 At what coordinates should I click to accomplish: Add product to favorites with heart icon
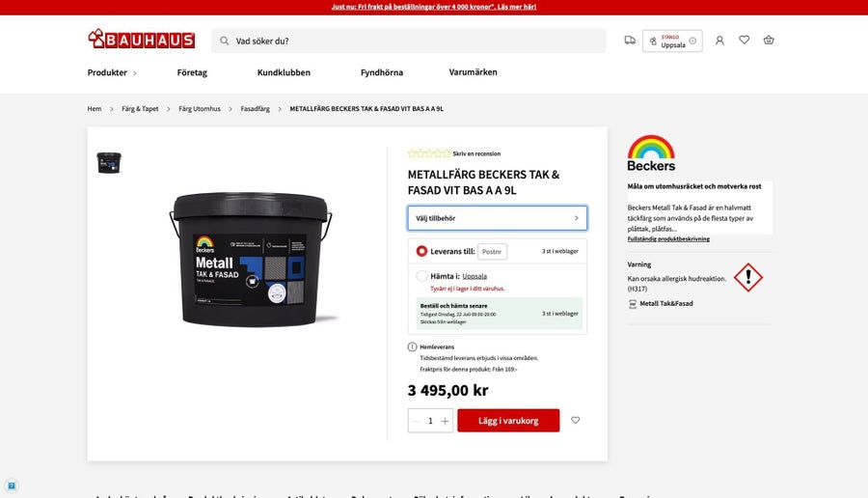tap(576, 421)
